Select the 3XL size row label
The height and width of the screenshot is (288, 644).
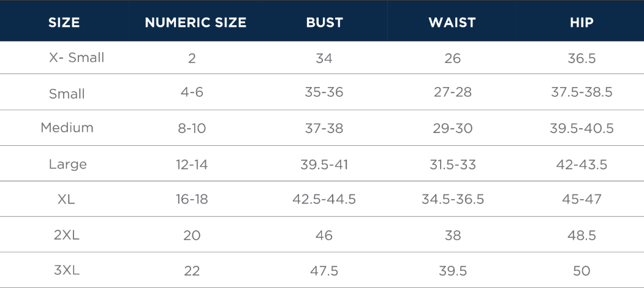coord(67,270)
